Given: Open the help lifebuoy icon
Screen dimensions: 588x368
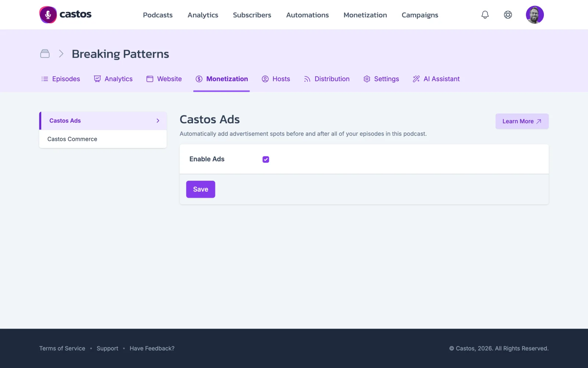Looking at the screenshot, I should click(x=508, y=15).
